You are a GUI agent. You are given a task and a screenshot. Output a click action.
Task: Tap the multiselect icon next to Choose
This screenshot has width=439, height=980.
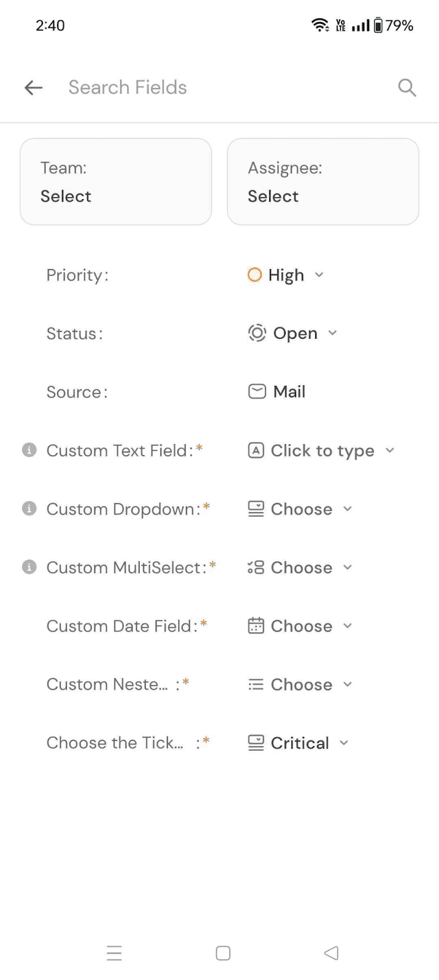pos(256,567)
